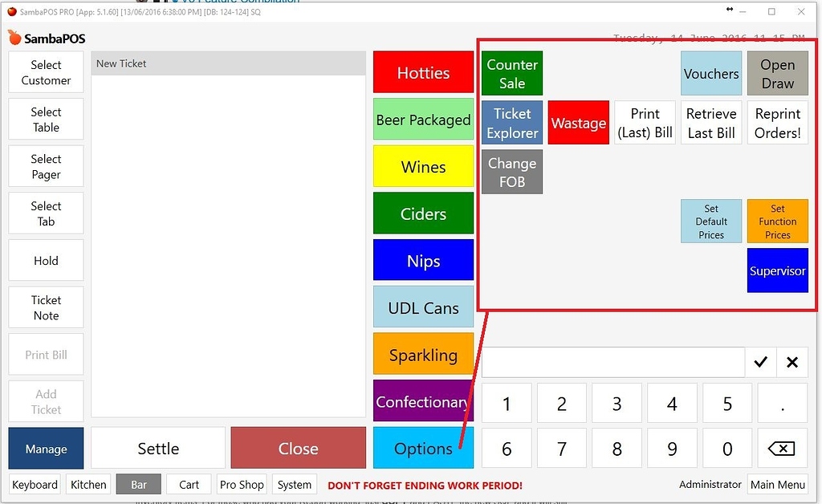Select the Hotties product category
This screenshot has width=822, height=504.
coord(423,71)
